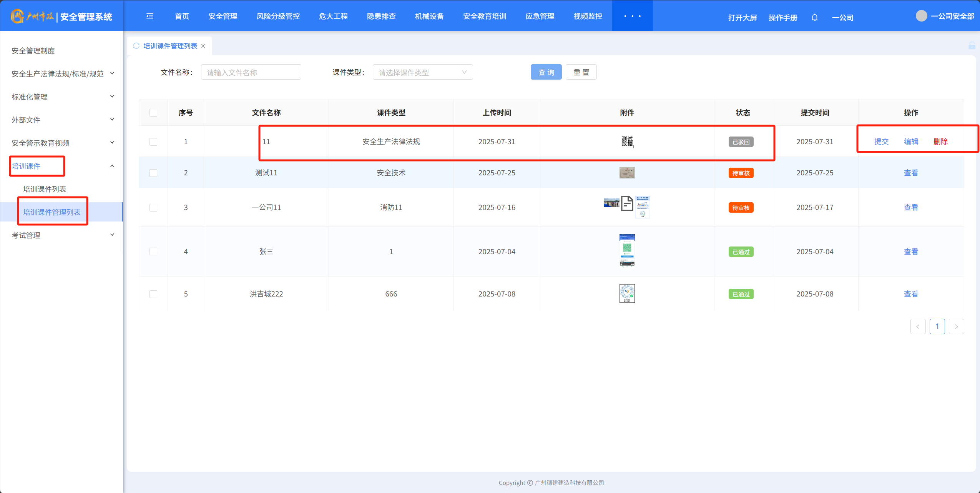Open the 安全教育培训 top menu

pos(484,16)
